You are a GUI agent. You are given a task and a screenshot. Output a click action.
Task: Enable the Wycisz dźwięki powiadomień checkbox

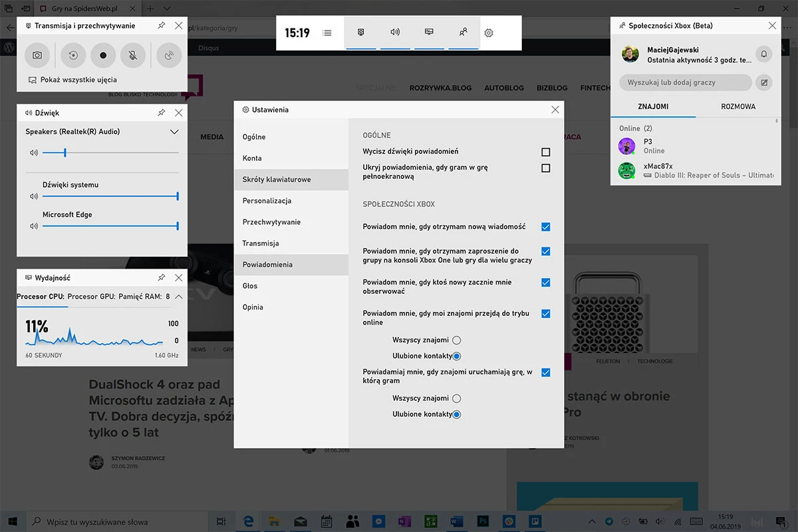pyautogui.click(x=546, y=152)
